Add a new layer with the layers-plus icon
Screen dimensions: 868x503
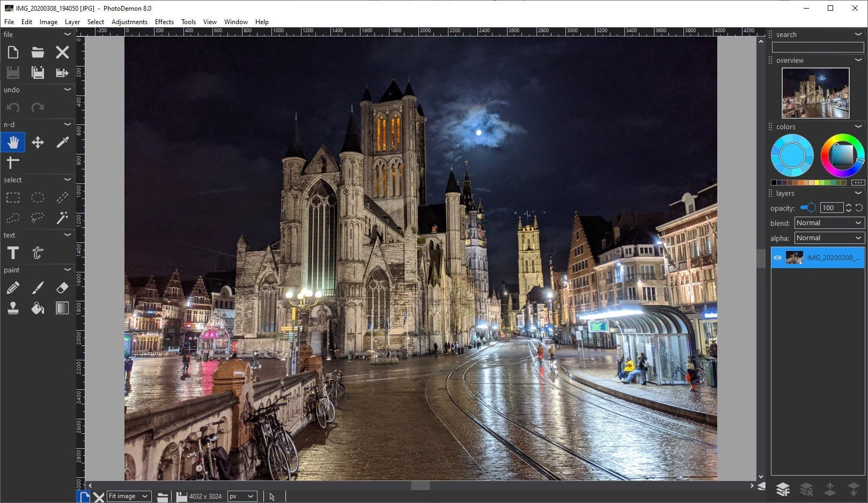(783, 489)
